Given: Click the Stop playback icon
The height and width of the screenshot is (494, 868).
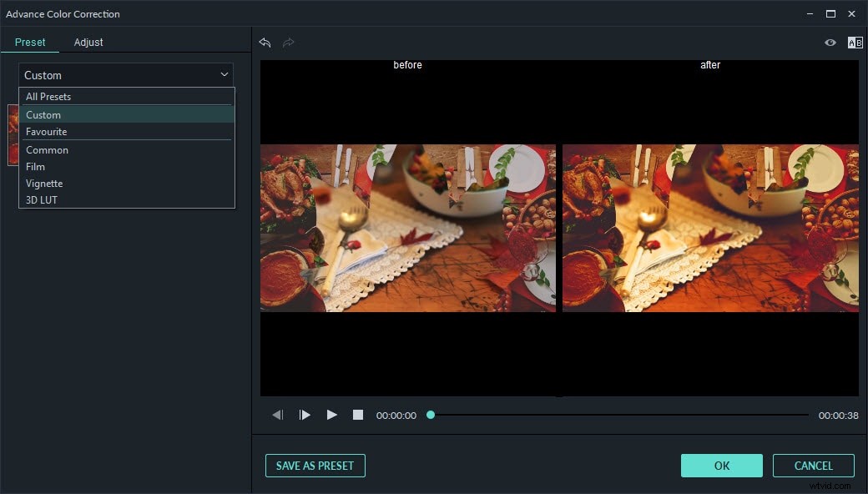Looking at the screenshot, I should click(357, 414).
